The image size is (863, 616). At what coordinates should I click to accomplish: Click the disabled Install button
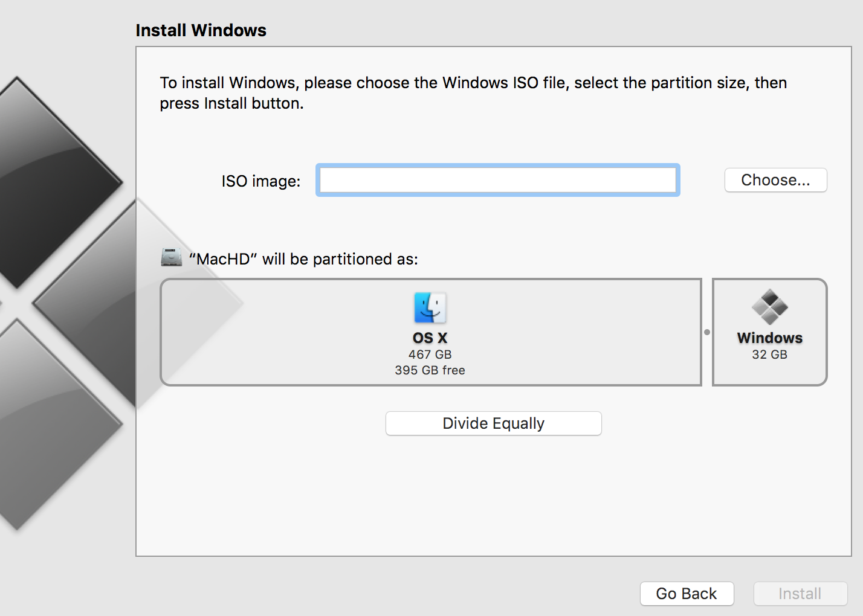click(800, 594)
